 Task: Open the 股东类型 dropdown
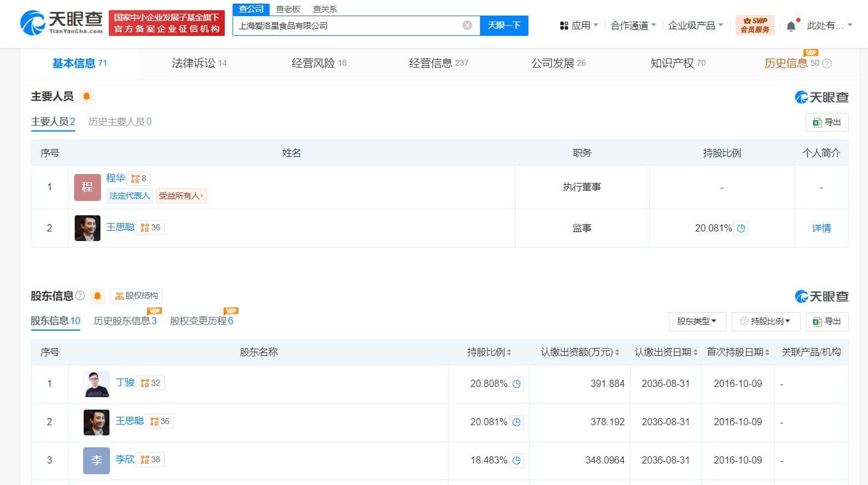[x=697, y=321]
